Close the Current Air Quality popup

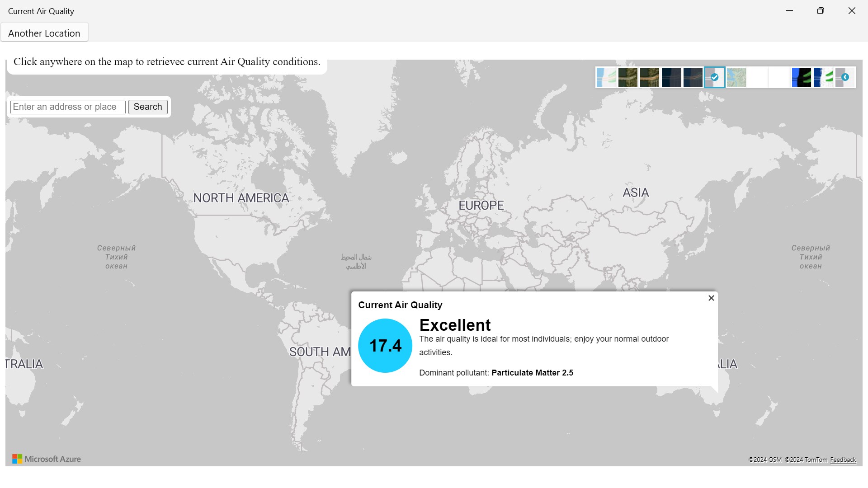[x=711, y=298]
